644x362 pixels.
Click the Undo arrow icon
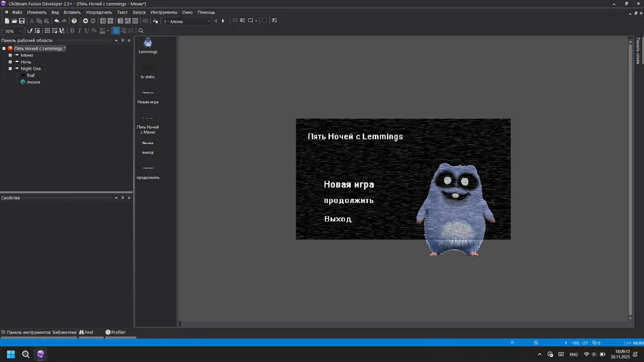57,21
